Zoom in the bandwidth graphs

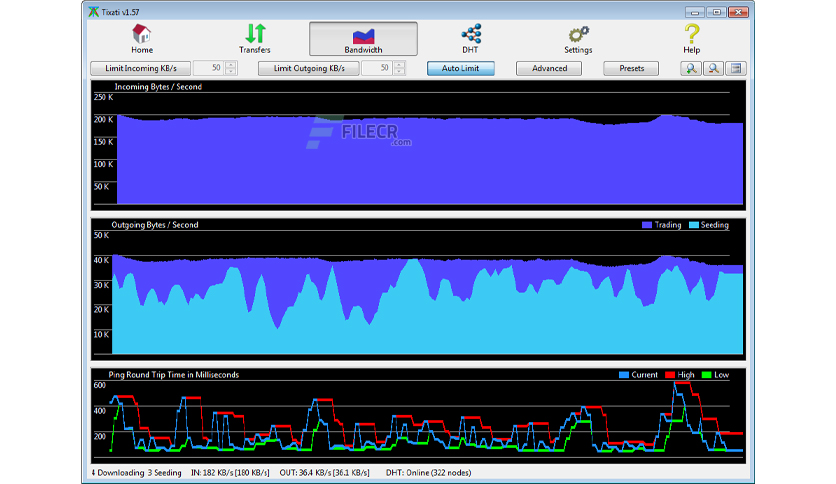pos(690,68)
